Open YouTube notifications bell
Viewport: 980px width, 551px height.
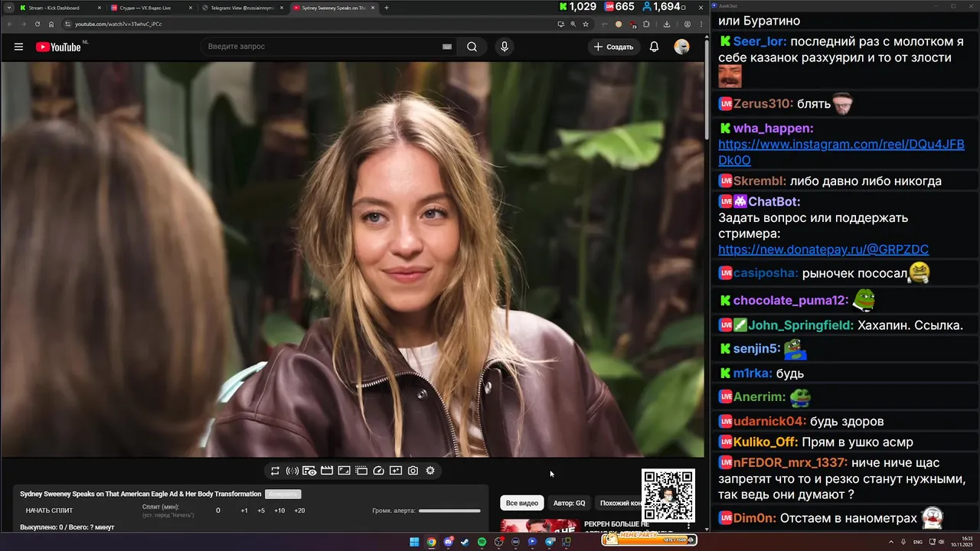[x=654, y=47]
